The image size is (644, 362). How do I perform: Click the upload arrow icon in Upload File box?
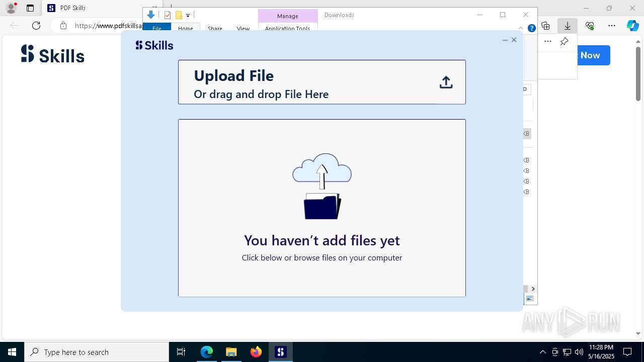446,82
